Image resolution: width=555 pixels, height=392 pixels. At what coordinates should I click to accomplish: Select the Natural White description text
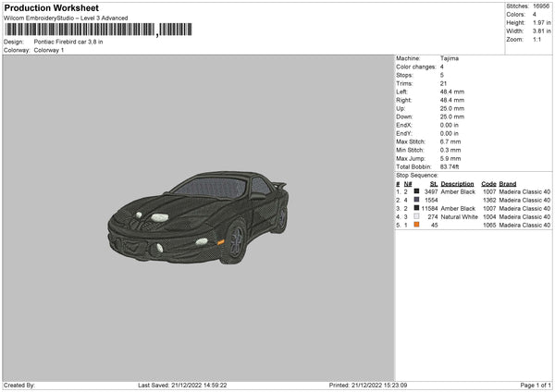pyautogui.click(x=458, y=216)
